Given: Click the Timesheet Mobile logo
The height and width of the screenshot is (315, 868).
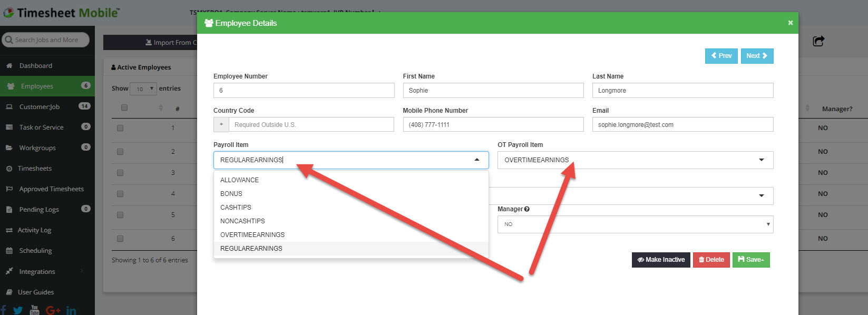Looking at the screenshot, I should pyautogui.click(x=62, y=13).
